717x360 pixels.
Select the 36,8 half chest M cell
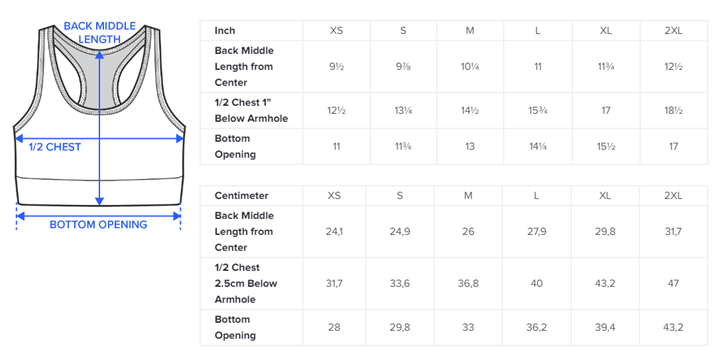tap(468, 283)
